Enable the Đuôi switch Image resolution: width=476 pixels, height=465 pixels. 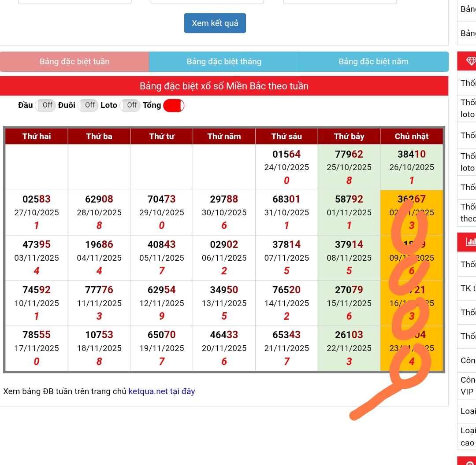pyautogui.click(x=88, y=105)
